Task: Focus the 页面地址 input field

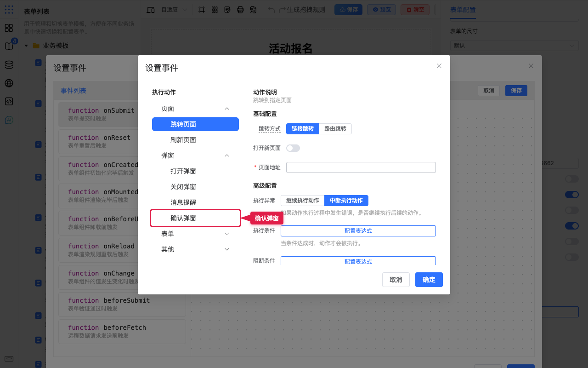Action: tap(361, 167)
